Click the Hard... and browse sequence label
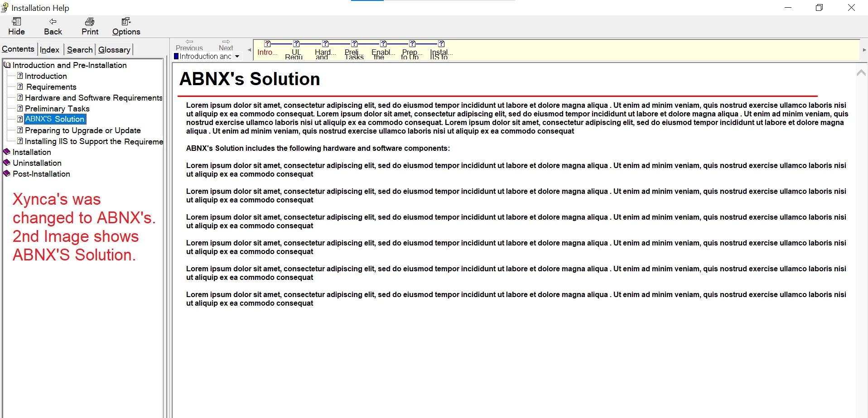Image resolution: width=868 pixels, height=418 pixels. [325, 54]
